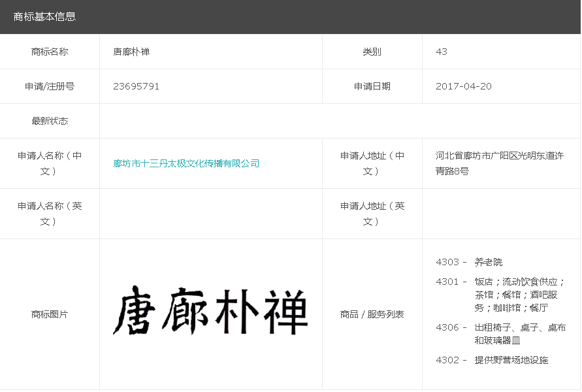Click the 商标基本信息 section header
The image size is (582, 392).
(x=44, y=16)
